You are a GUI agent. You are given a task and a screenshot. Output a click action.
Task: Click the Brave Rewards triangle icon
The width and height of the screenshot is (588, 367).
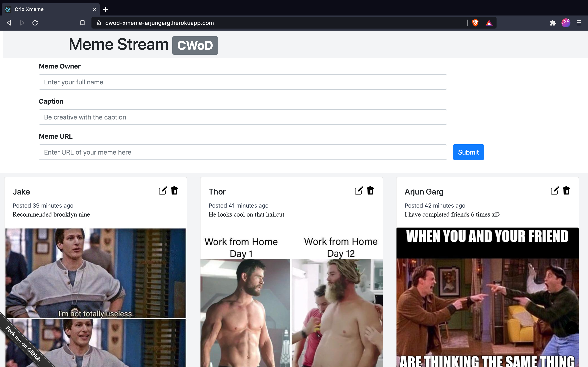[489, 23]
